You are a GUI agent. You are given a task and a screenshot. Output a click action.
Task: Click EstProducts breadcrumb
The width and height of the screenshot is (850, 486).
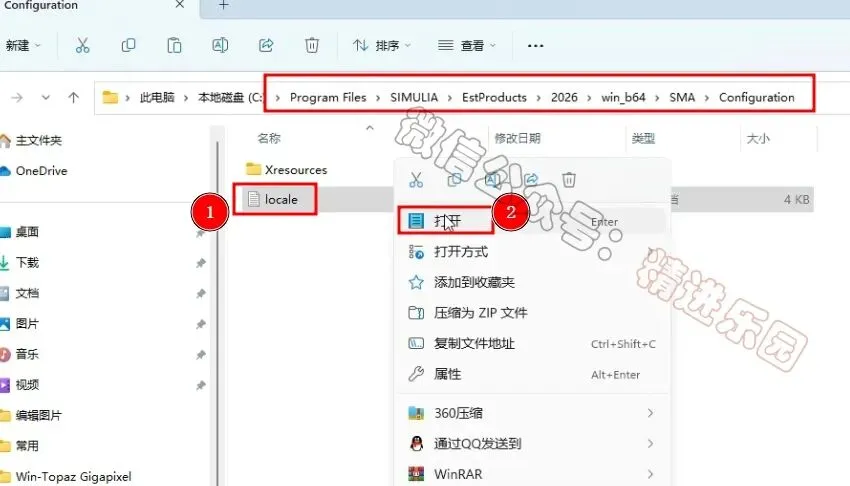coord(494,98)
